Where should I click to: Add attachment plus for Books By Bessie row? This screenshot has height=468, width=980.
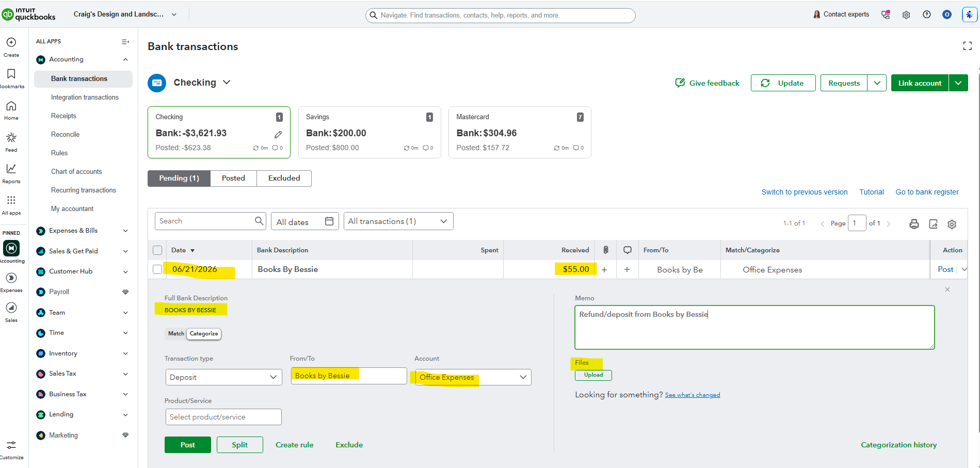coord(604,269)
